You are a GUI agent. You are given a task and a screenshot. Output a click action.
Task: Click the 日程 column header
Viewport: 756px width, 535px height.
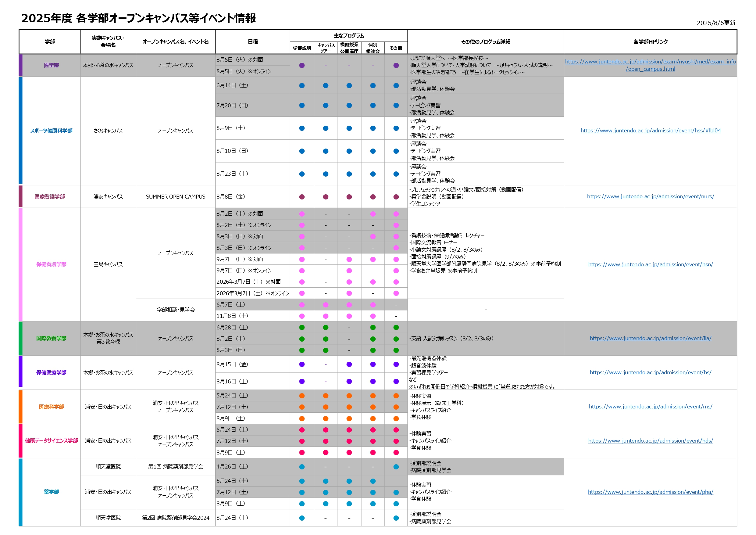[x=253, y=41]
